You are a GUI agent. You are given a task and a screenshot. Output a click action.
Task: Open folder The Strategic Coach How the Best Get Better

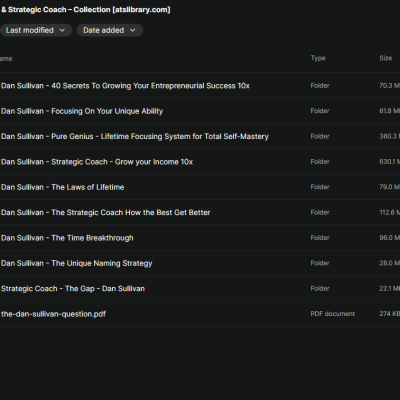tap(106, 212)
